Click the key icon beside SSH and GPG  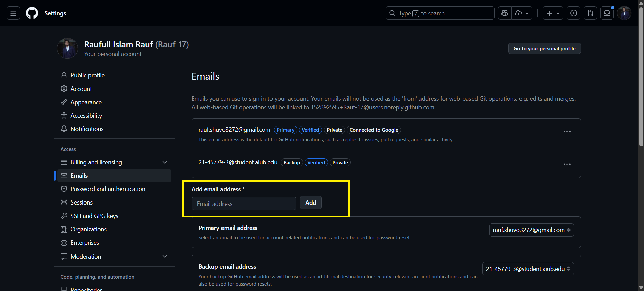click(x=64, y=216)
